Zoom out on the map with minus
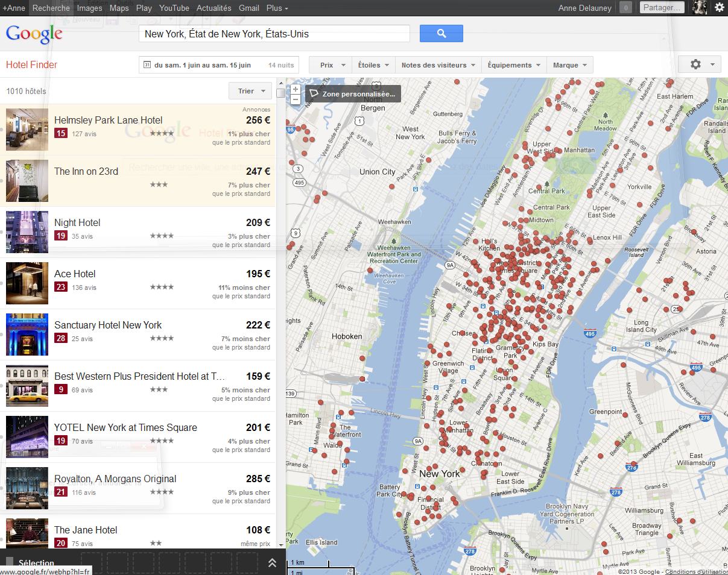Screen dimensions: 728x575 tap(296, 99)
